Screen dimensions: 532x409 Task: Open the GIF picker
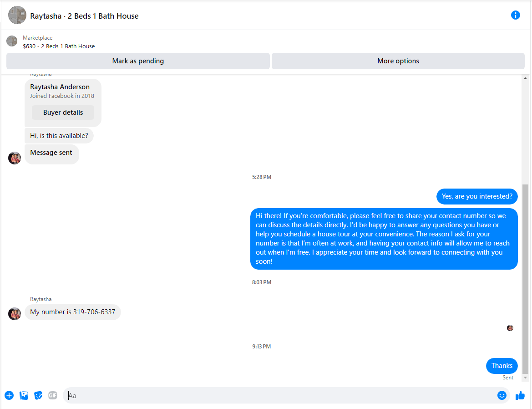[53, 395]
